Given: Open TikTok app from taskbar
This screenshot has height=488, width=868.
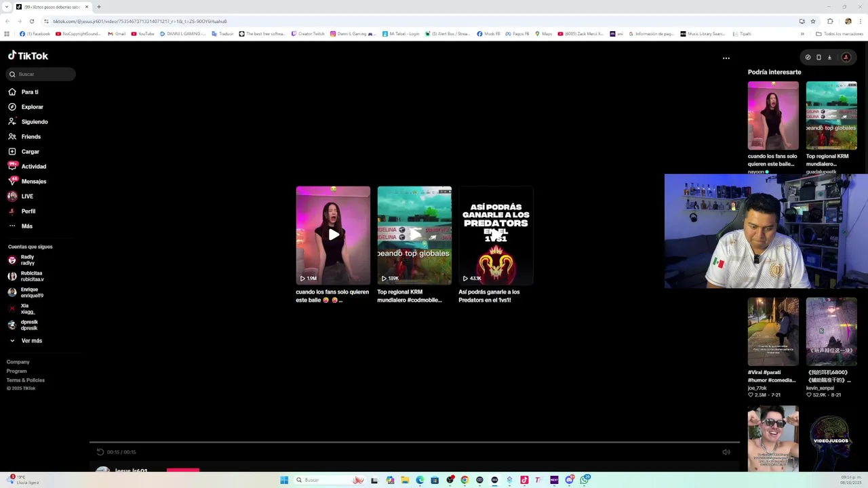Looking at the screenshot, I should [x=524, y=480].
